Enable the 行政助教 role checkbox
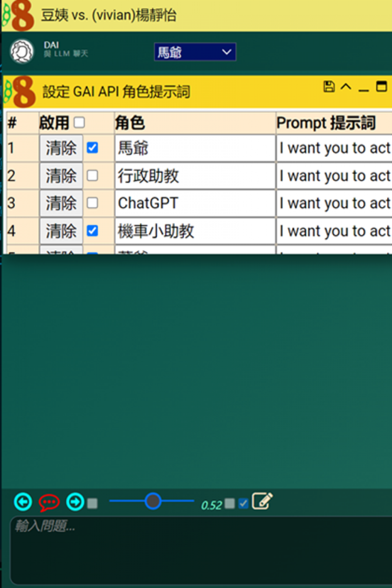This screenshot has height=588, width=392. (93, 176)
